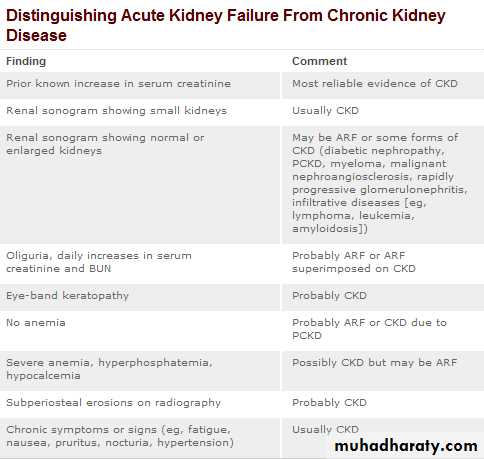Screen dimensions: 484x459
Task: Select the 'Eye-band keratopathy' finding
Action: click(x=67, y=296)
